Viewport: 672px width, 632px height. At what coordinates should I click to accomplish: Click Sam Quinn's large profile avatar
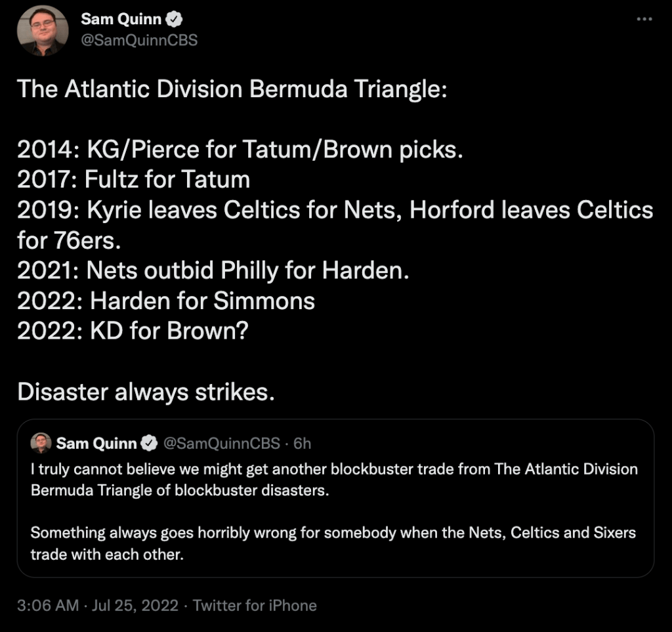tap(43, 30)
